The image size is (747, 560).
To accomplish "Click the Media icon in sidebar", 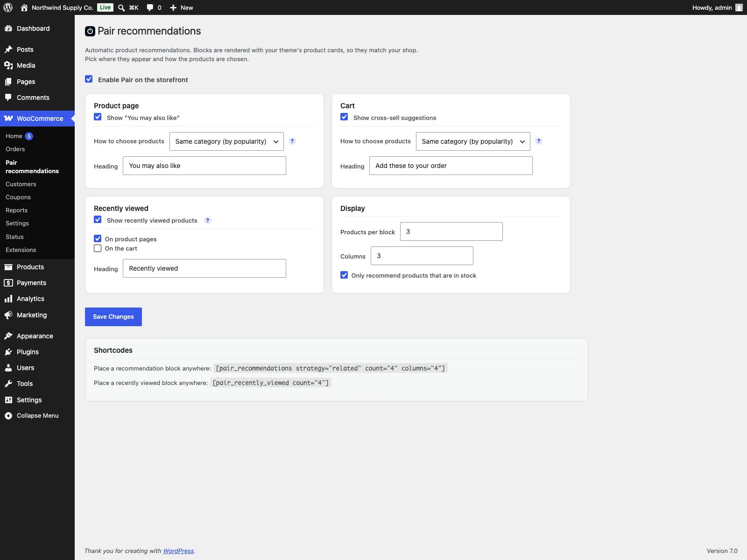I will click(x=8, y=65).
